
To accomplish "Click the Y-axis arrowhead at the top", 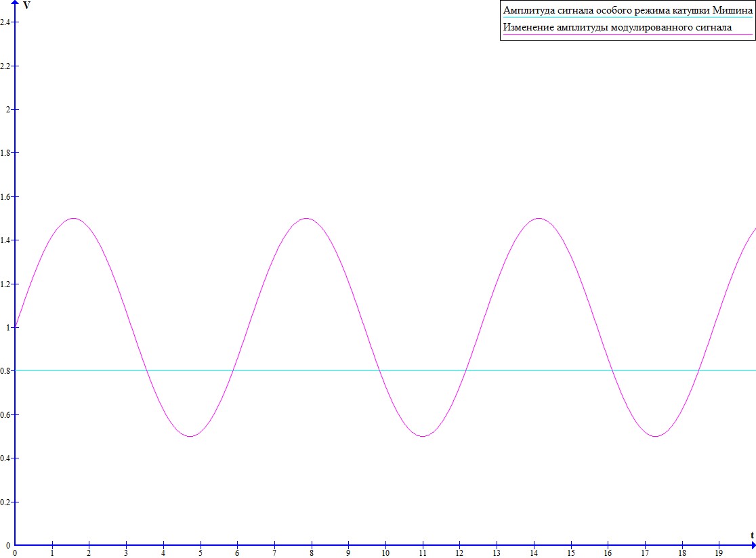I will tap(15, 5).
